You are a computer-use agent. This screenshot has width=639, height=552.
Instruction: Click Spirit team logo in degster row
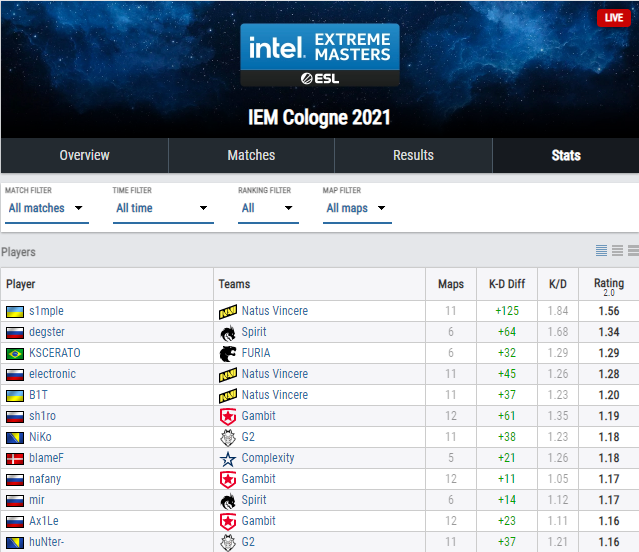[228, 333]
